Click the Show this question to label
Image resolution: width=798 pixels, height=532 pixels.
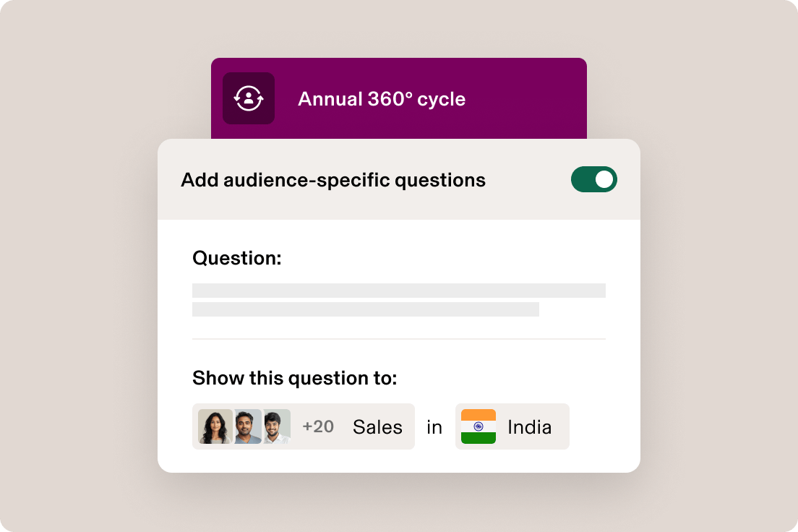click(293, 377)
